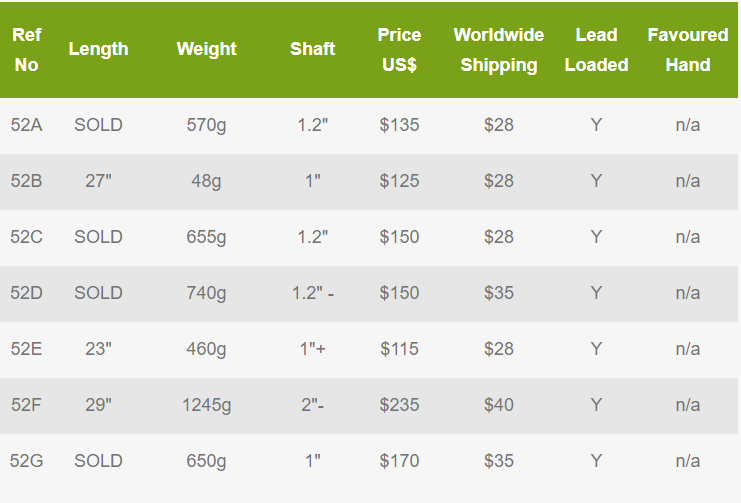Click the 1245g weight cell
Image resolution: width=741 pixels, height=503 pixels.
coord(207,405)
